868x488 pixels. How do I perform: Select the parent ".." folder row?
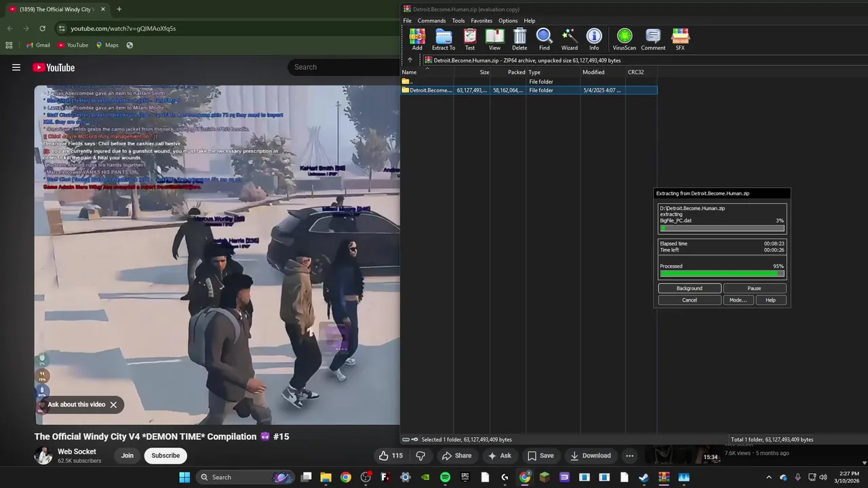pyautogui.click(x=529, y=81)
